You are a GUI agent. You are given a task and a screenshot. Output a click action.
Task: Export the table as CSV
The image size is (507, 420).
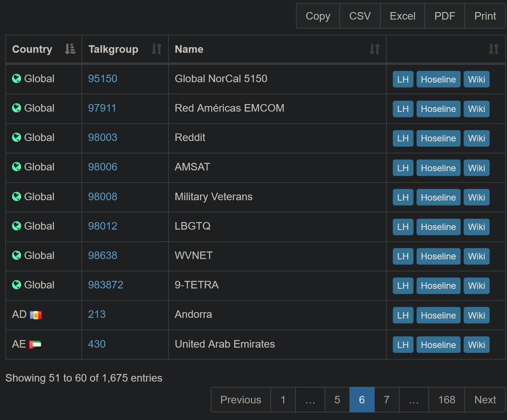click(x=360, y=16)
